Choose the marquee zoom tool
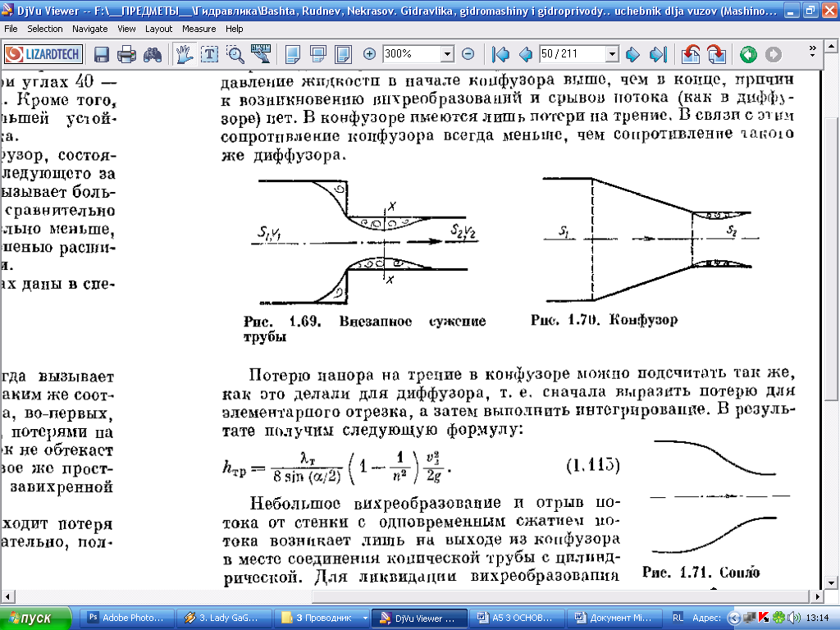The height and width of the screenshot is (630, 840). point(235,54)
